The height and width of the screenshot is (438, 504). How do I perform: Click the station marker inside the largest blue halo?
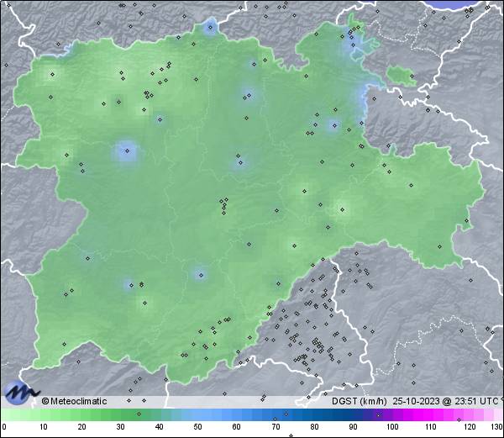pyautogui.click(x=127, y=150)
